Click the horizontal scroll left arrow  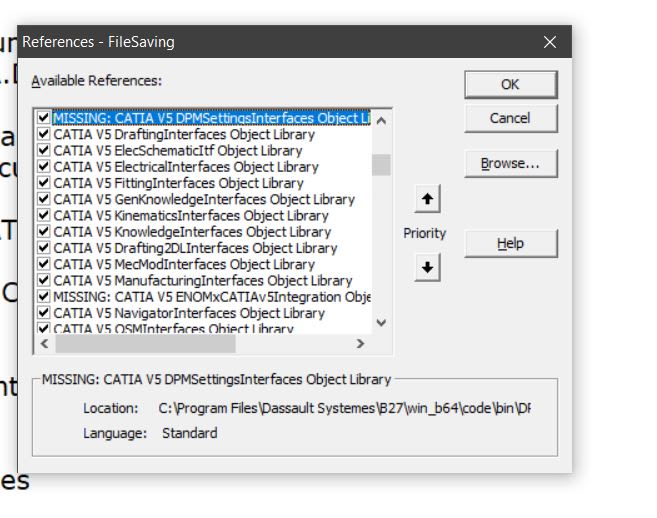(x=44, y=344)
